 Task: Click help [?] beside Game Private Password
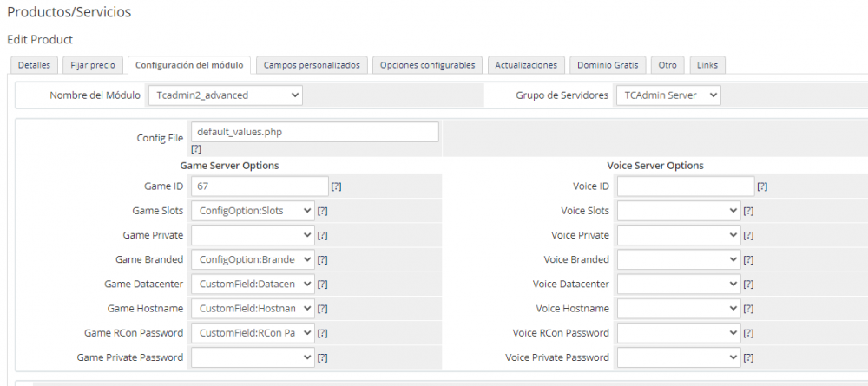[322, 357]
